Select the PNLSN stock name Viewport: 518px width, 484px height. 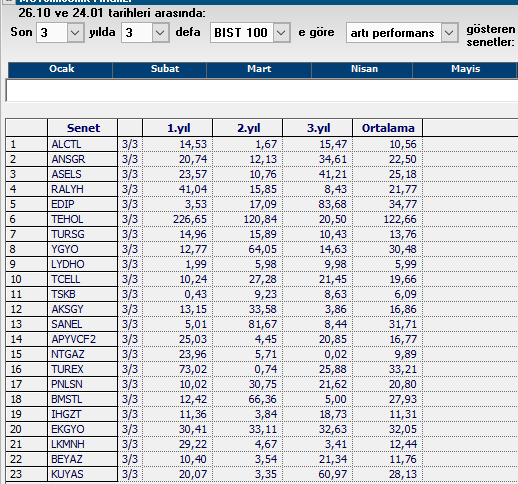[67, 384]
